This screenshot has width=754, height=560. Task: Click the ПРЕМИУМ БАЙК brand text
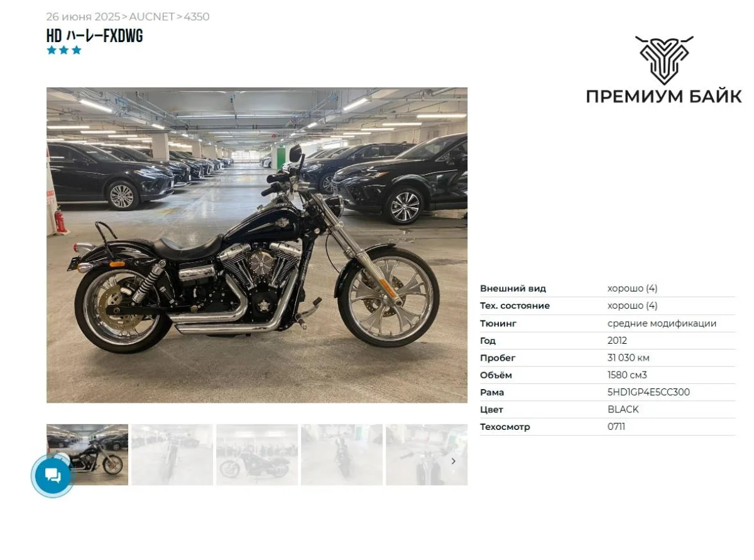point(664,96)
